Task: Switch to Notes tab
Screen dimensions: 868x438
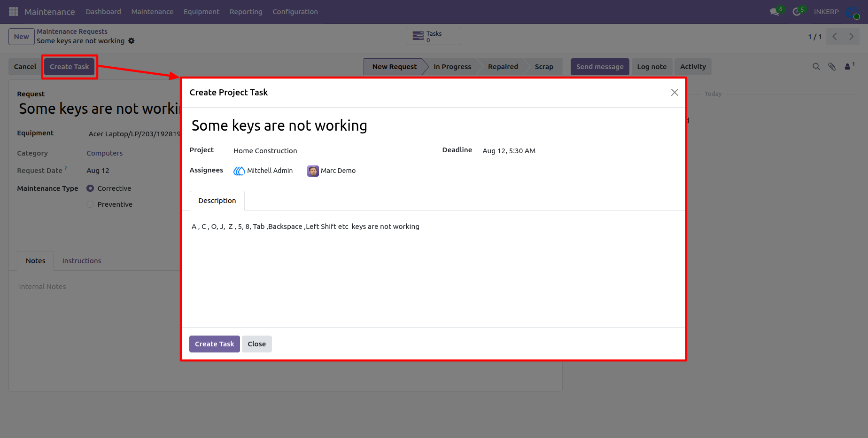Action: click(x=36, y=261)
